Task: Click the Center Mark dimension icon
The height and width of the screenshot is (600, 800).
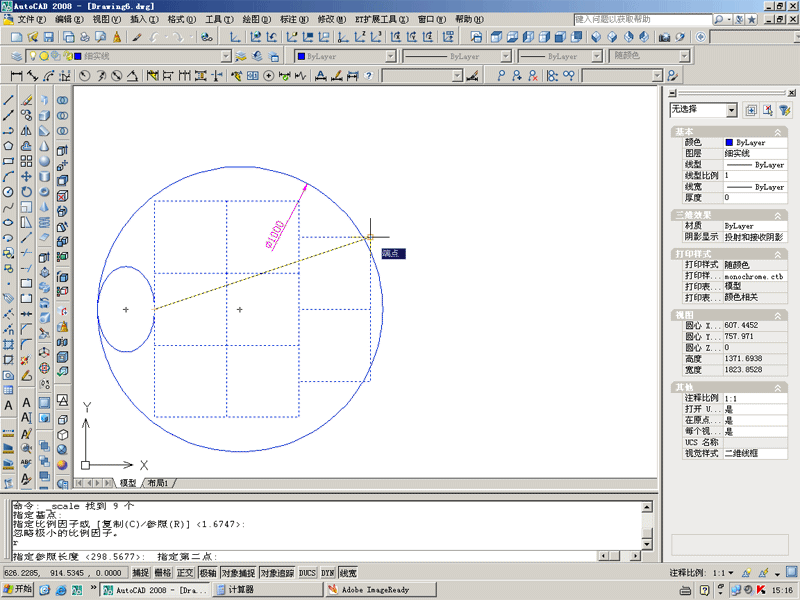Action: click(x=268, y=76)
